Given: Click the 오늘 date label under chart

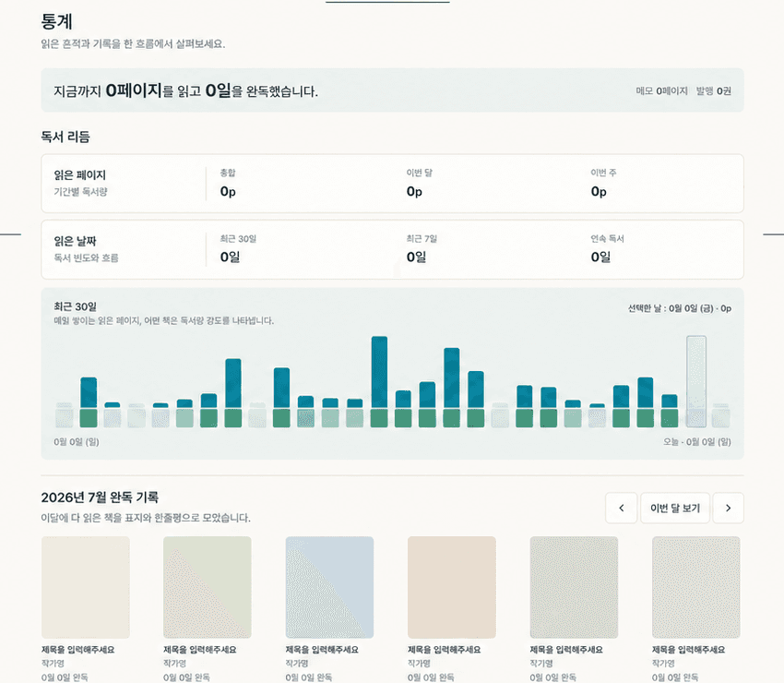Looking at the screenshot, I should pos(697,442).
